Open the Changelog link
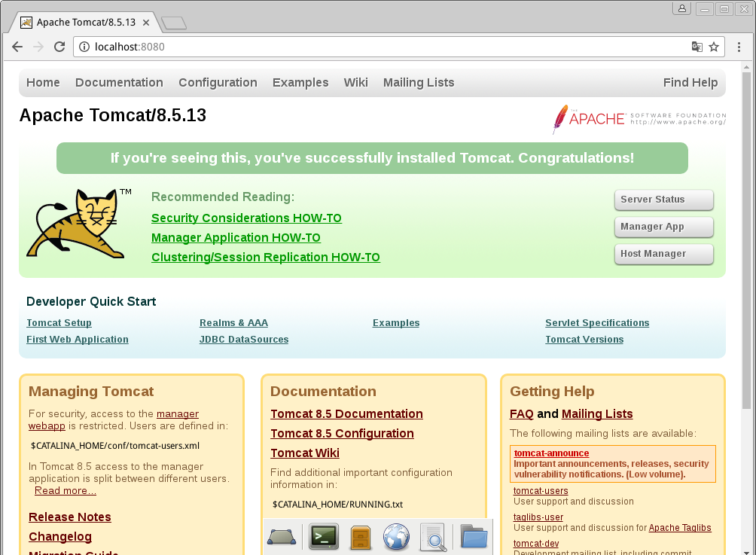756x555 pixels. pyautogui.click(x=60, y=537)
